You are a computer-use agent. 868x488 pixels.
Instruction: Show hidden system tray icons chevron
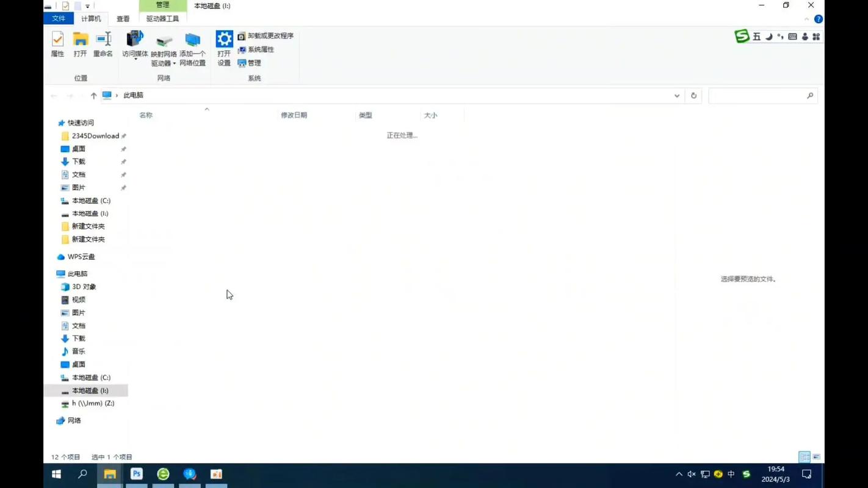click(679, 474)
